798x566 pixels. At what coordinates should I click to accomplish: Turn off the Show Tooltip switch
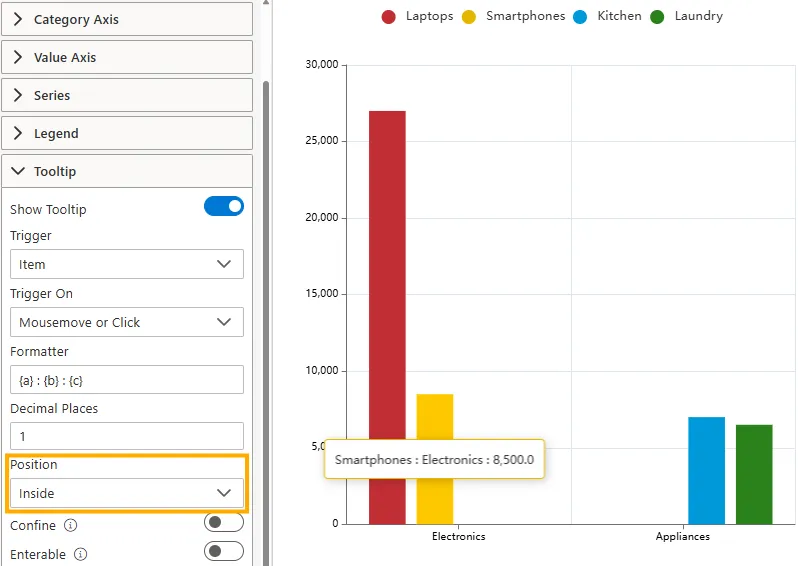point(224,207)
